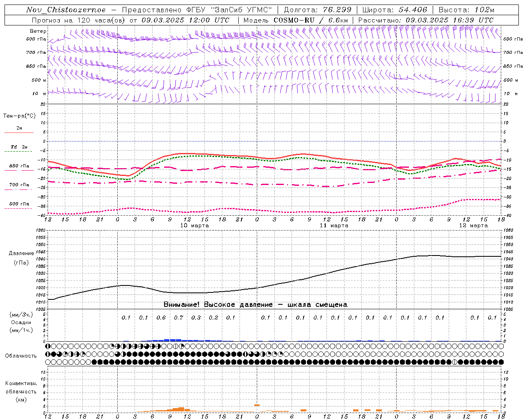Click the 10 марта date label
Viewport: 525px width, 420px height.
click(194, 226)
